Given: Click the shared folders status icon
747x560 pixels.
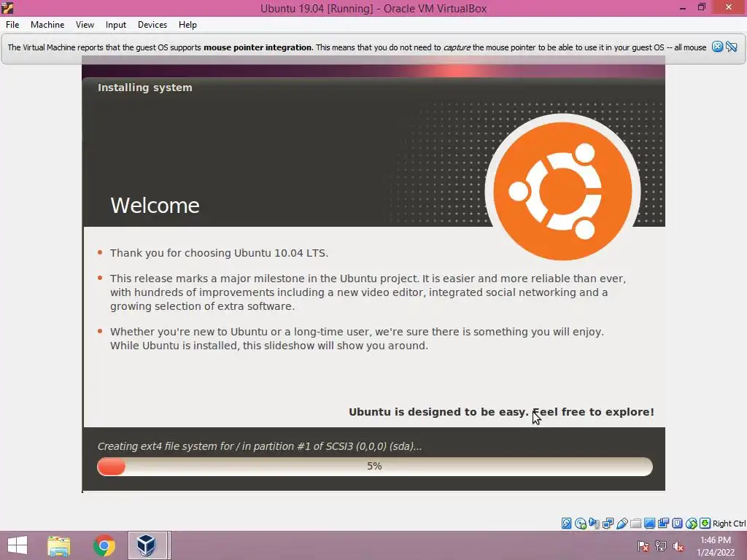Looking at the screenshot, I should 635,524.
